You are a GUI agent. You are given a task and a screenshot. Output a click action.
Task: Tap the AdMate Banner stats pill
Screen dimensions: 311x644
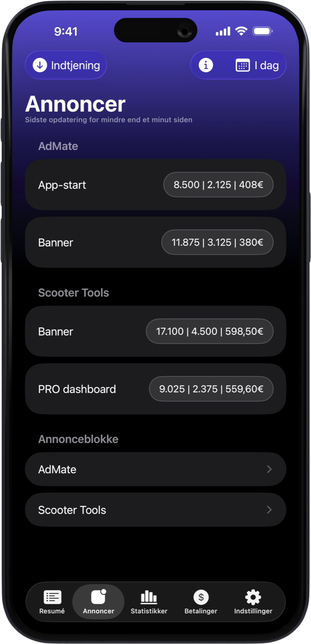click(217, 242)
